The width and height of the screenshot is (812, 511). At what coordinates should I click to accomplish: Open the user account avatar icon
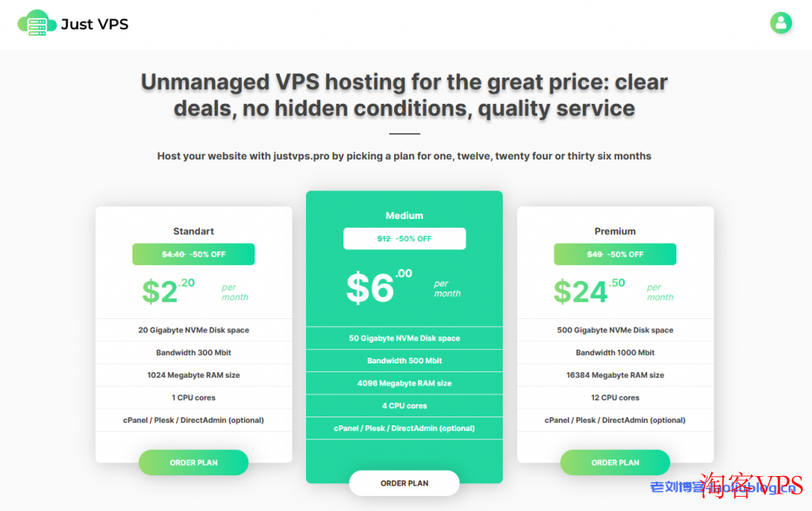coord(780,23)
